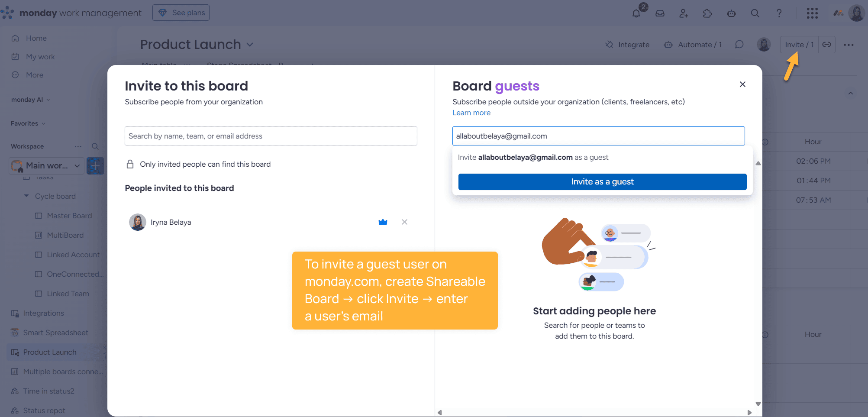Click the See plans button

point(181,13)
